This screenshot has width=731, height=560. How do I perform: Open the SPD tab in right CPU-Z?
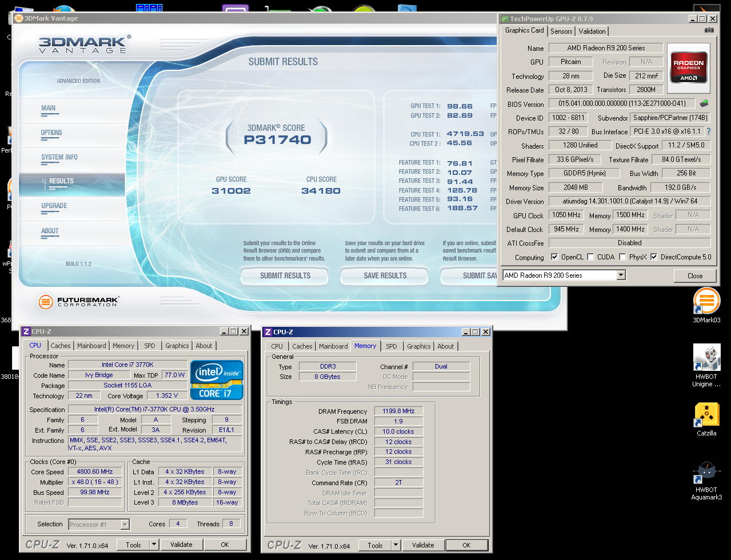pyautogui.click(x=392, y=346)
